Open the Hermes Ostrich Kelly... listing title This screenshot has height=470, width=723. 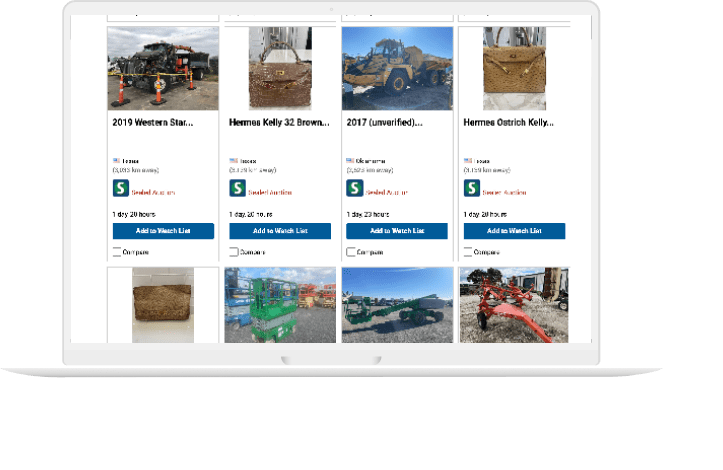(509, 123)
